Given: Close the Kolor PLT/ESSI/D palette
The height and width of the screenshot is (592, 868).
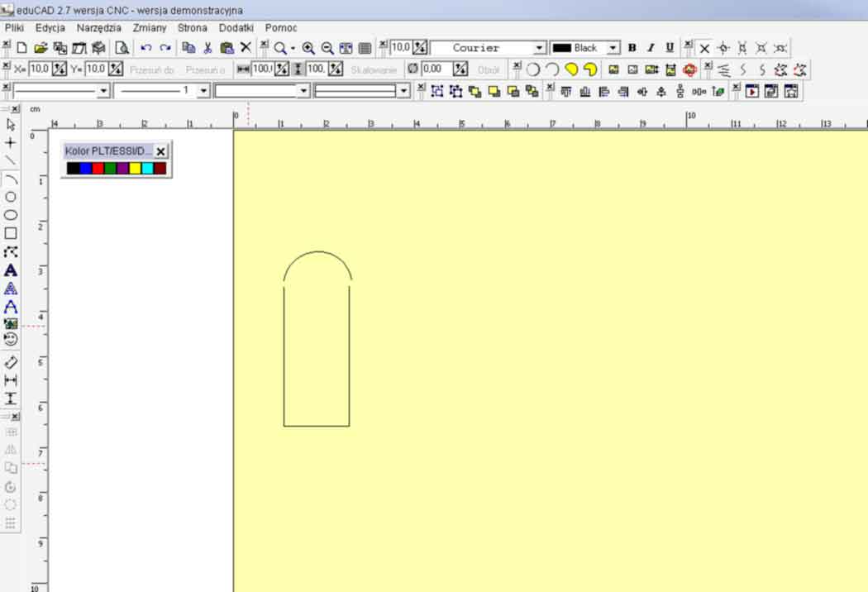Looking at the screenshot, I should click(160, 151).
